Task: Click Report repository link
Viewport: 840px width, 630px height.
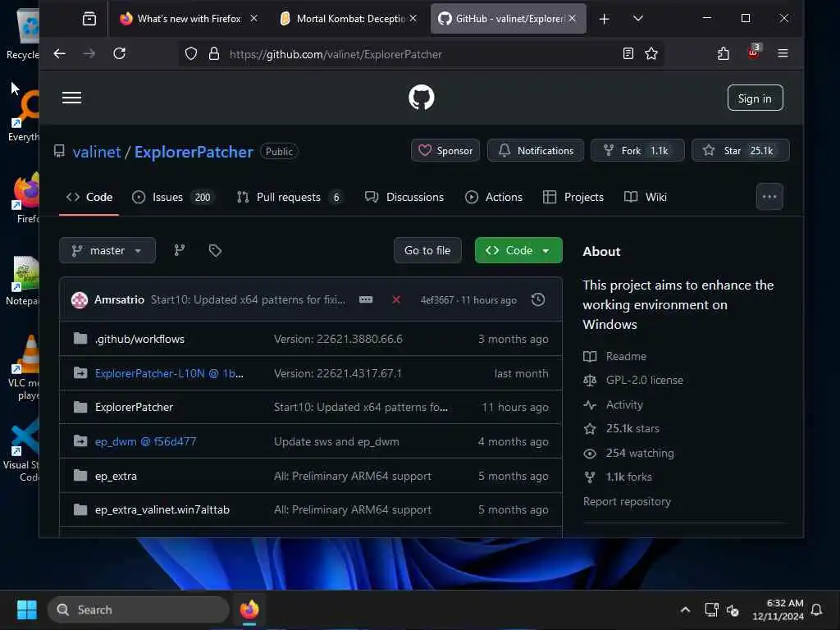Action: 627,501
